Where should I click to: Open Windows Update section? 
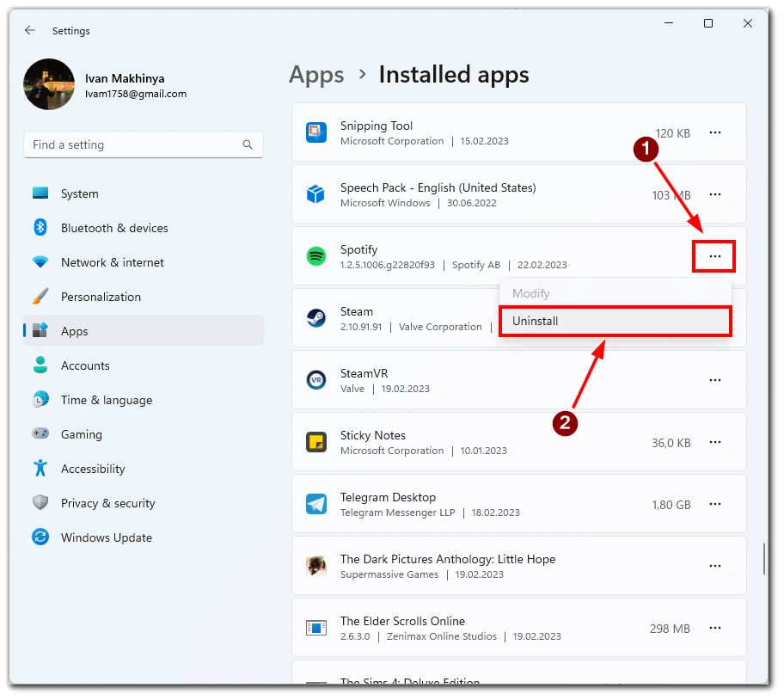144,538
